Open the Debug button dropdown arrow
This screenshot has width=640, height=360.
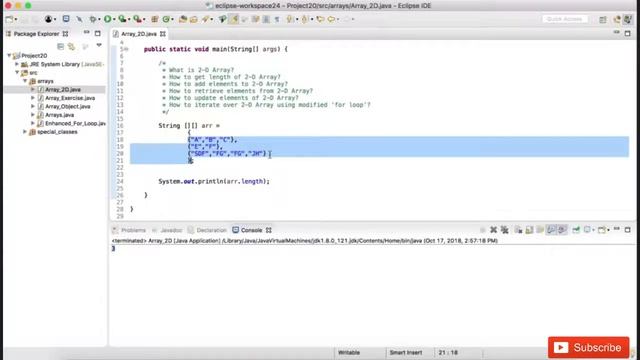(x=99, y=19)
